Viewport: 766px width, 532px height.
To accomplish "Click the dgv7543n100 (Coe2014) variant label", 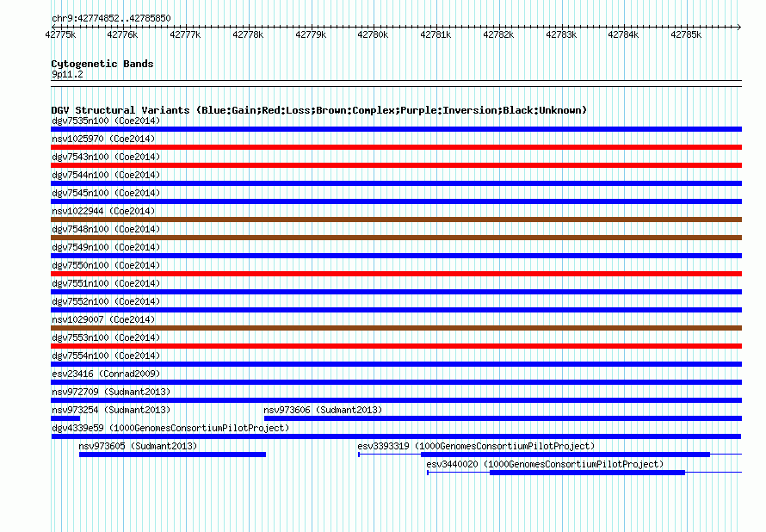I will [106, 157].
